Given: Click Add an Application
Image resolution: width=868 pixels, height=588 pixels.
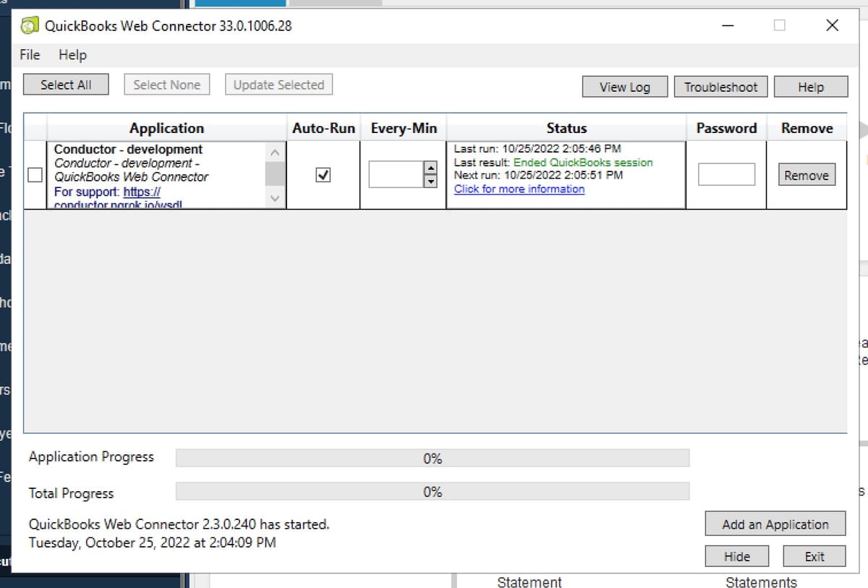Looking at the screenshot, I should [775, 524].
